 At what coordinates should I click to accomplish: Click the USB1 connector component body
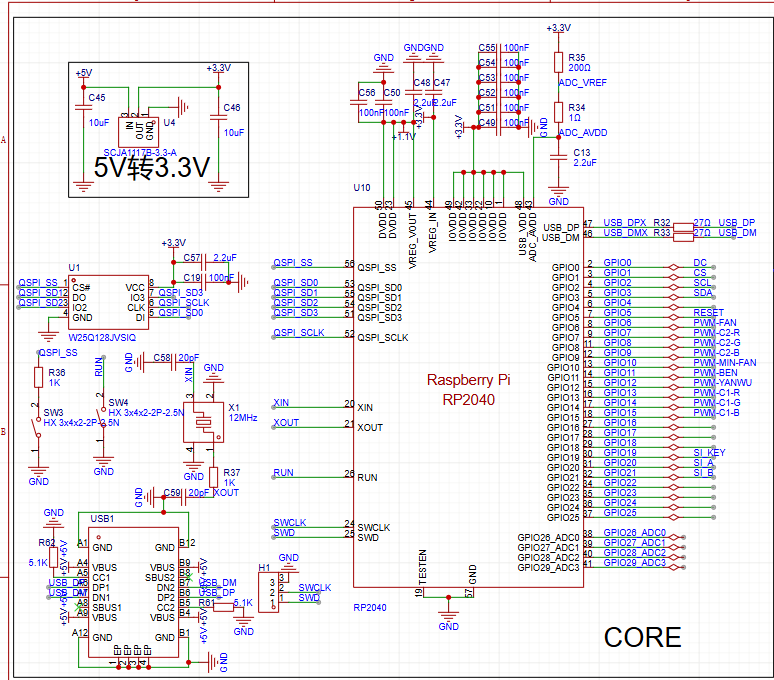pos(134,591)
